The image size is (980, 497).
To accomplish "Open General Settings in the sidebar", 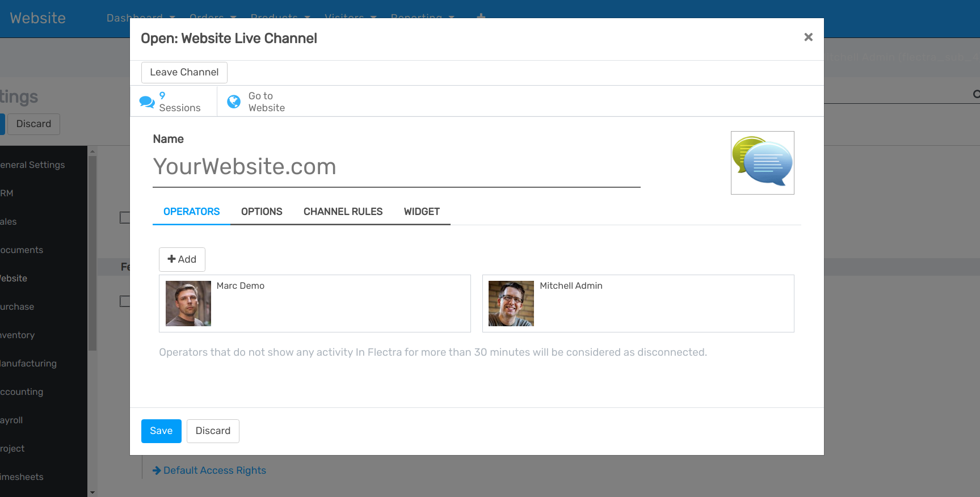I will click(32, 165).
